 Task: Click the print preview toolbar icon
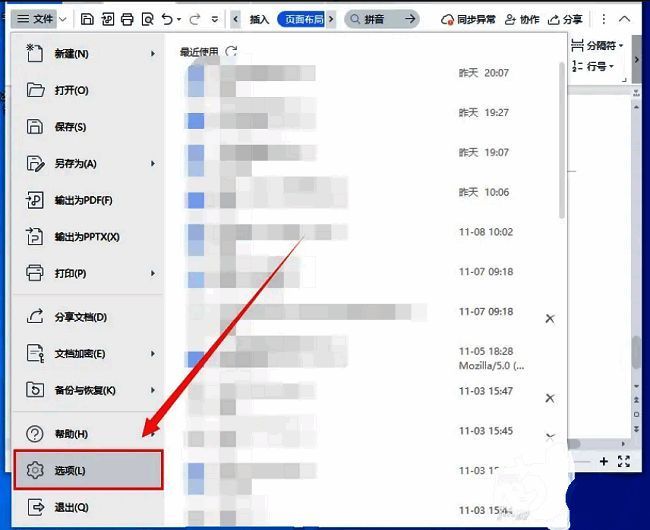coord(148,19)
